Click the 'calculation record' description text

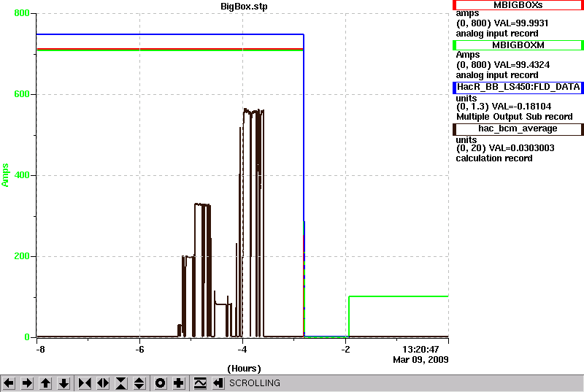pyautogui.click(x=494, y=158)
